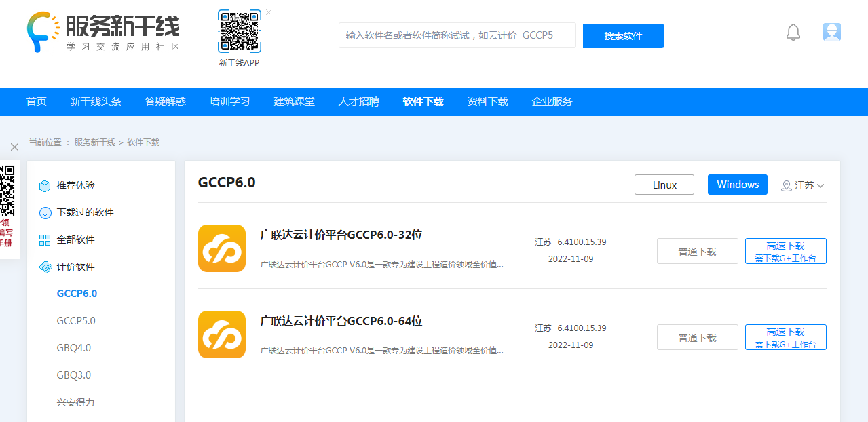Select GBQ3.0 in sidebar list
Screen dimensions: 868x422
point(74,375)
